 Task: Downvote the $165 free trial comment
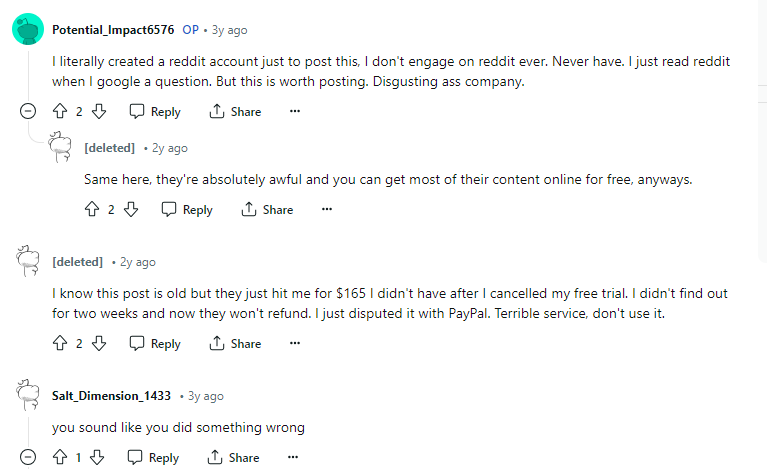[99, 343]
